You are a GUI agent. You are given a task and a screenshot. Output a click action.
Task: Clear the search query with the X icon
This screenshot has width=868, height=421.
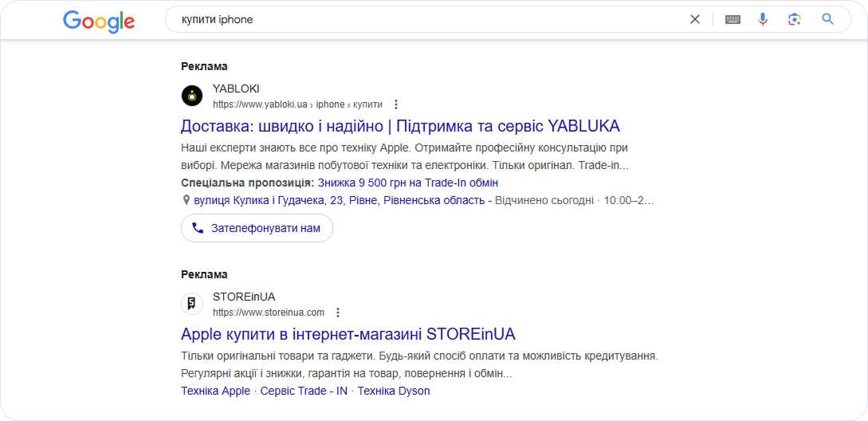[x=695, y=19]
